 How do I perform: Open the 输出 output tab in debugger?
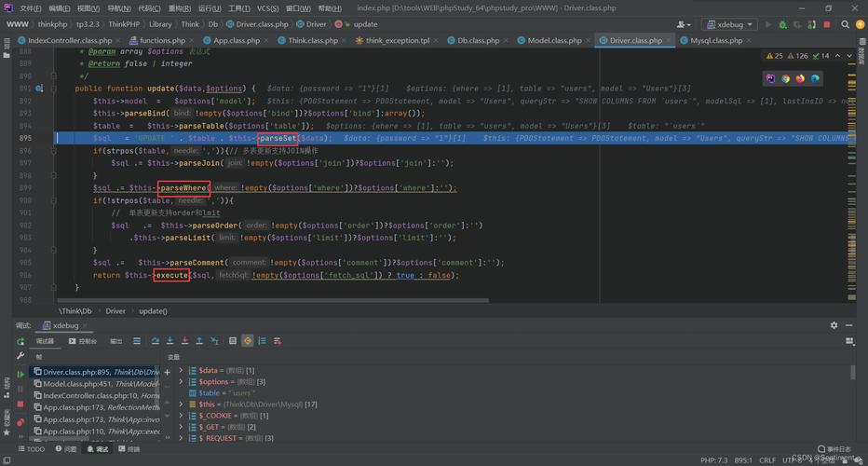tap(115, 341)
